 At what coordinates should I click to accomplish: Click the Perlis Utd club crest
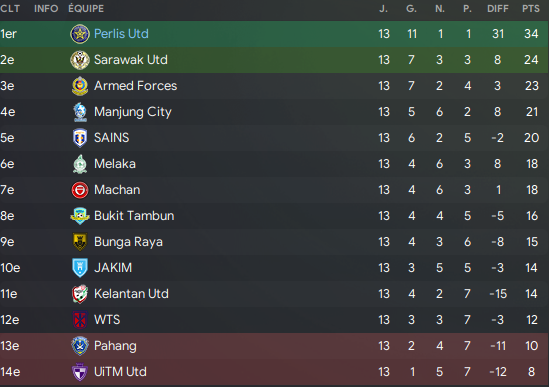(80, 34)
